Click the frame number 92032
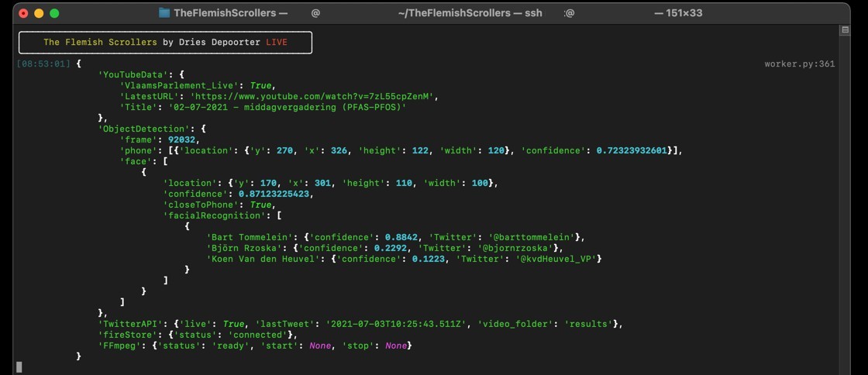 point(184,139)
